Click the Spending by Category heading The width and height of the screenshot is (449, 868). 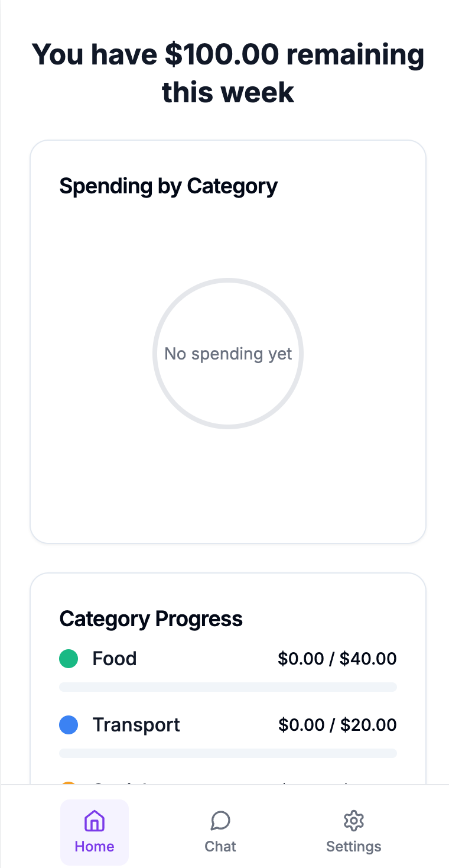(168, 186)
